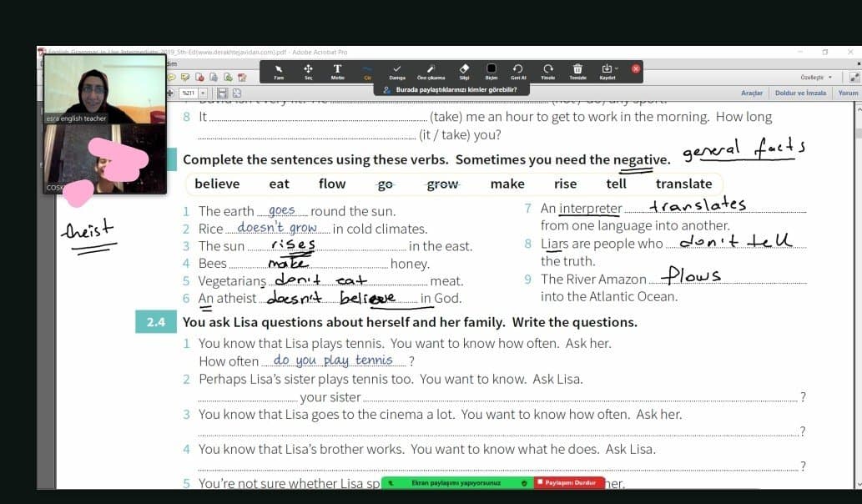Screen dimensions: 862x504
Task: Click the word 'believe' in the verb list
Action: [217, 184]
